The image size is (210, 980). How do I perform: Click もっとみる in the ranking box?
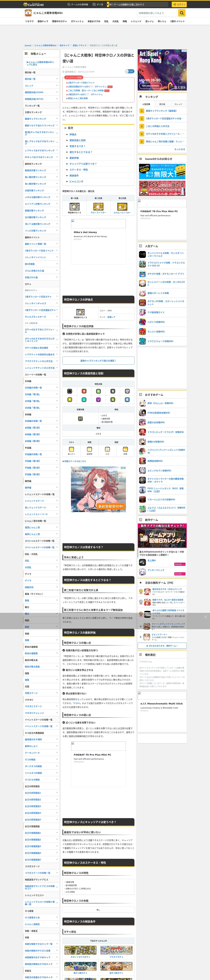180,149
